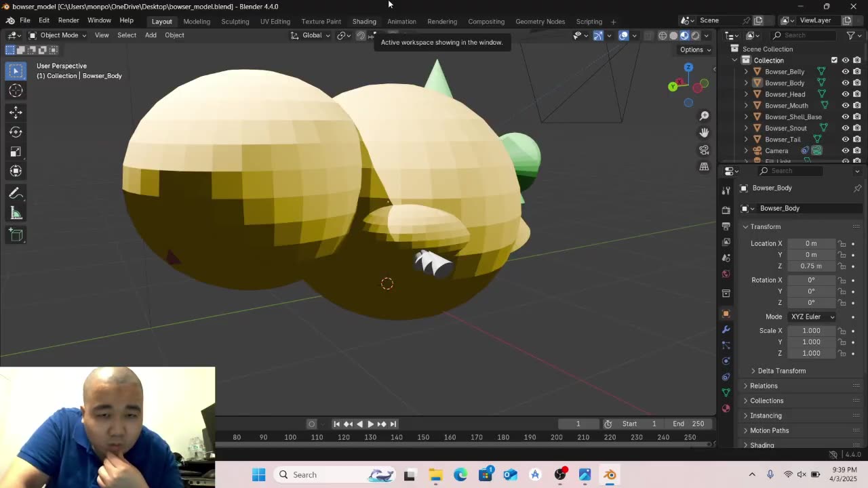
Task: Jump to the timeline end frame
Action: tap(393, 424)
